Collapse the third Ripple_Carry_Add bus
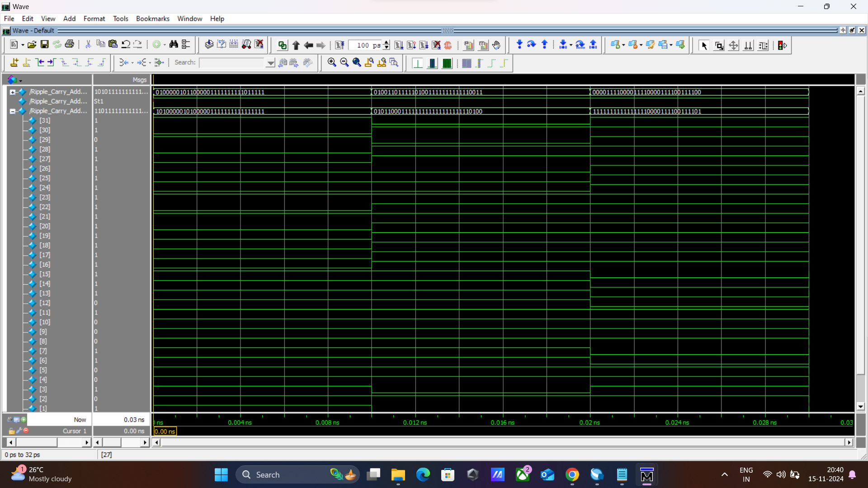This screenshot has height=488, width=868. click(13, 111)
